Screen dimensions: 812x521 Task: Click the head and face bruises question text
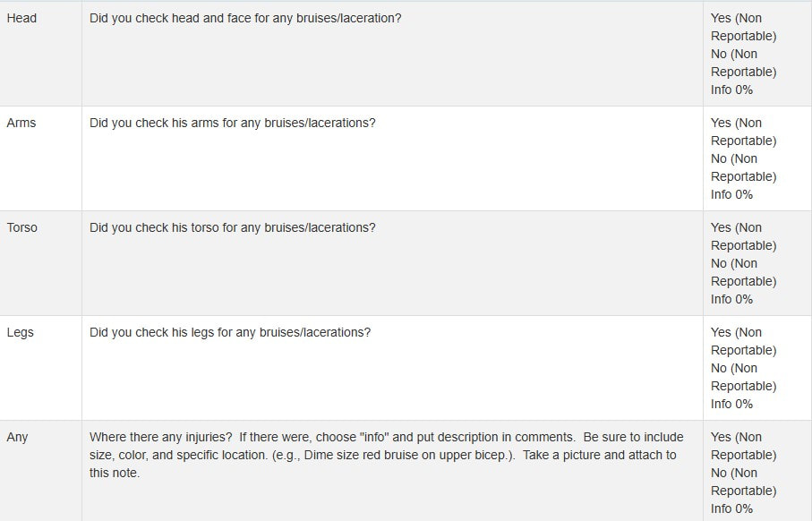(245, 18)
